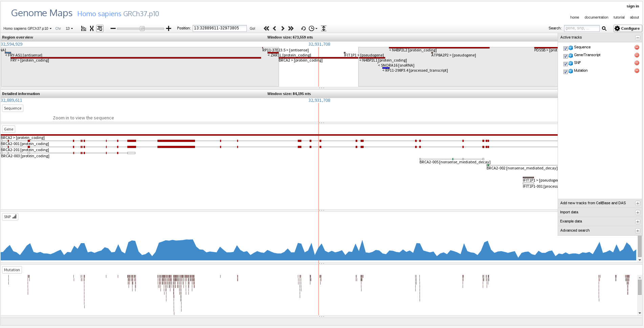Open the Configure button
This screenshot has width=644, height=328.
pos(627,28)
